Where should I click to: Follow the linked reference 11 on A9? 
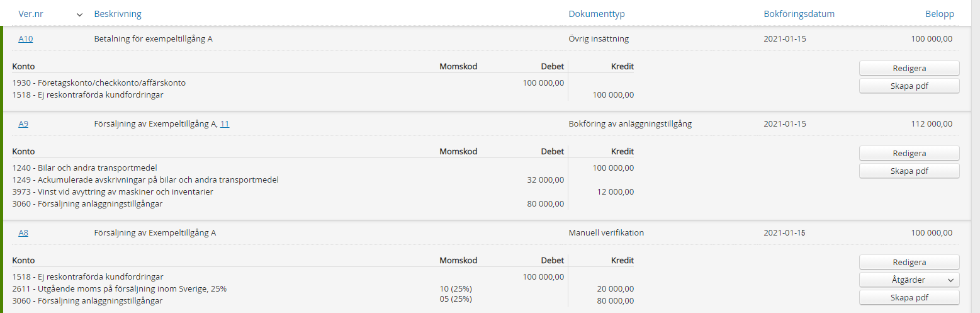coord(225,124)
